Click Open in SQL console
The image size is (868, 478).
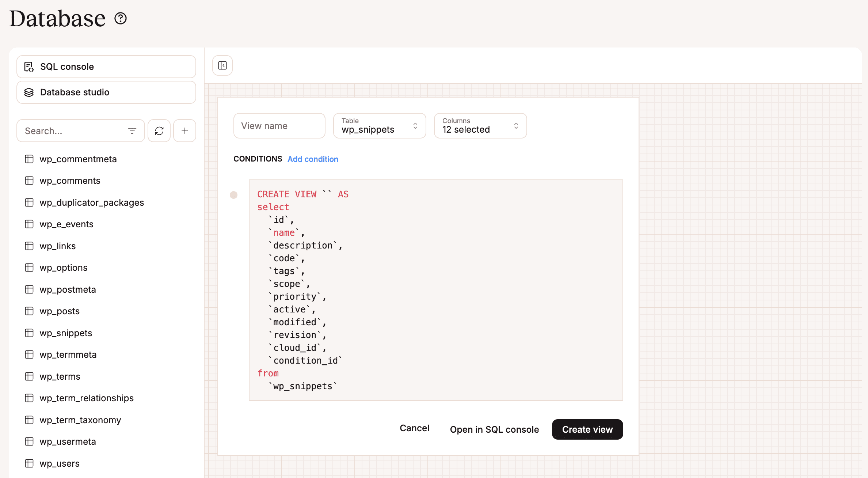point(495,429)
